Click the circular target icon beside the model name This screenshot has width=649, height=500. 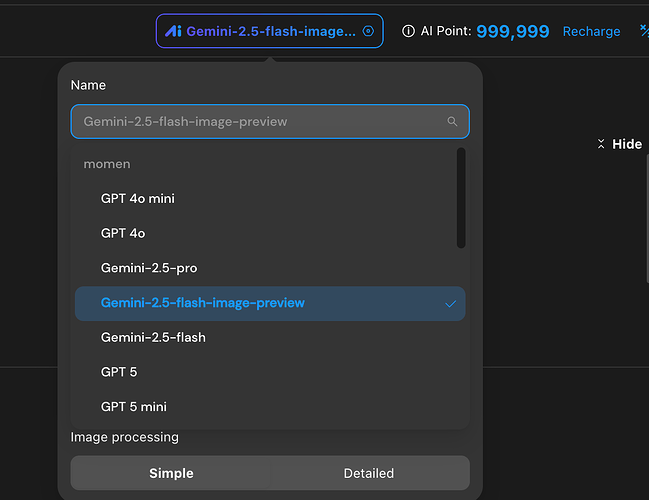click(x=368, y=31)
